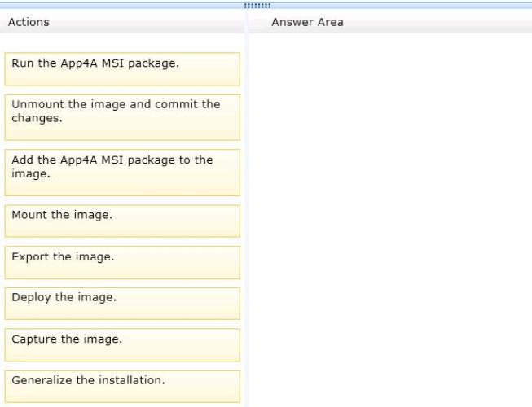The height and width of the screenshot is (407, 532).
Task: Select the 'Run the App4A MSI package' action
Action: [x=122, y=69]
